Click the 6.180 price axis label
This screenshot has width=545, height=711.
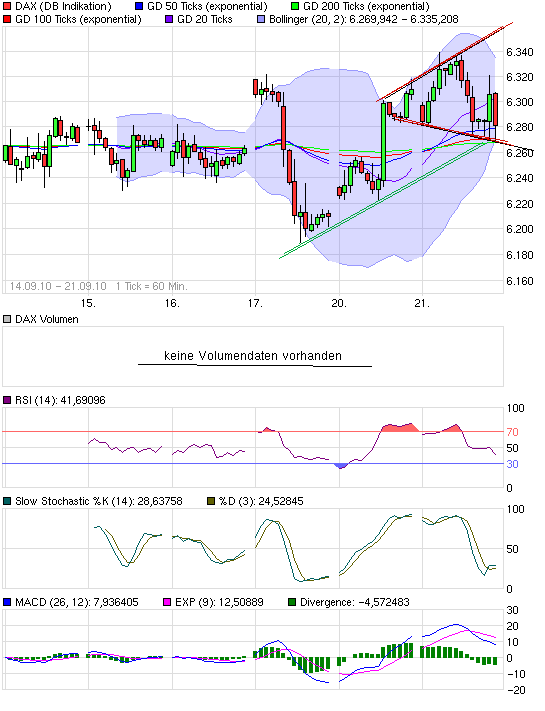(520, 255)
